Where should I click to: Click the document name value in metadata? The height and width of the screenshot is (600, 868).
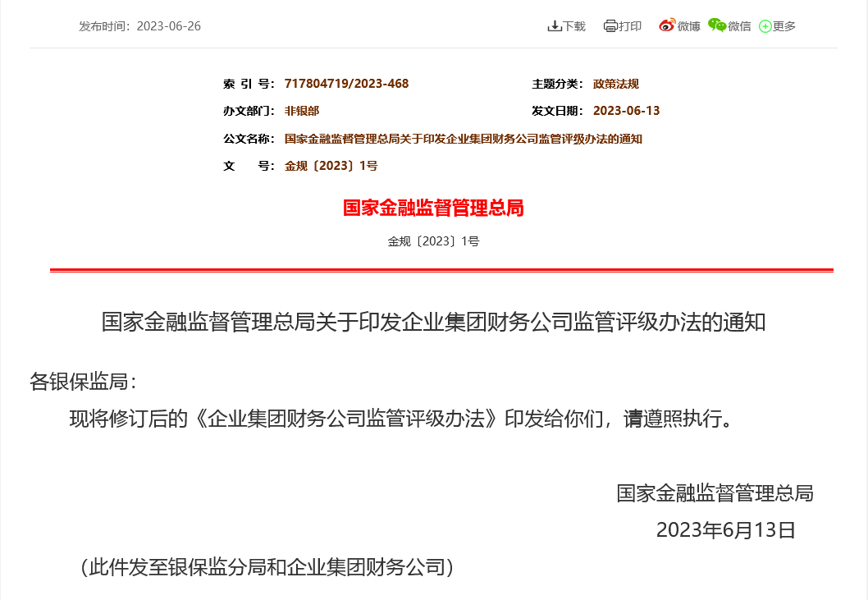464,139
